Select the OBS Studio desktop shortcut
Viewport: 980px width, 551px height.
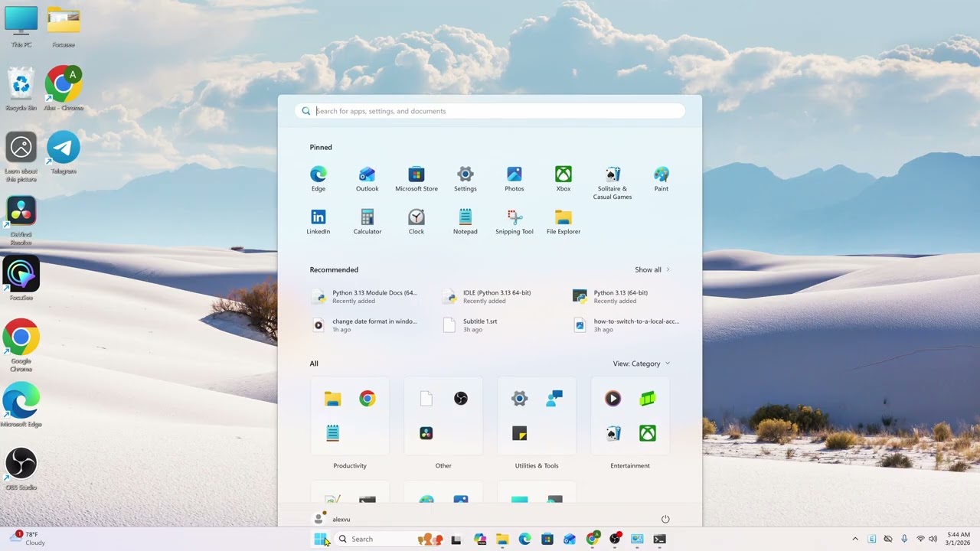click(21, 468)
